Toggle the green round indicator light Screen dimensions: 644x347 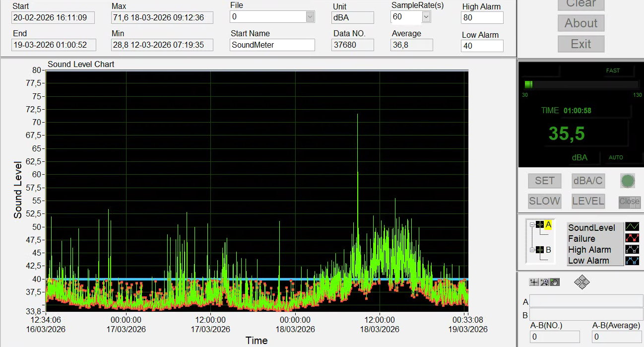627,181
